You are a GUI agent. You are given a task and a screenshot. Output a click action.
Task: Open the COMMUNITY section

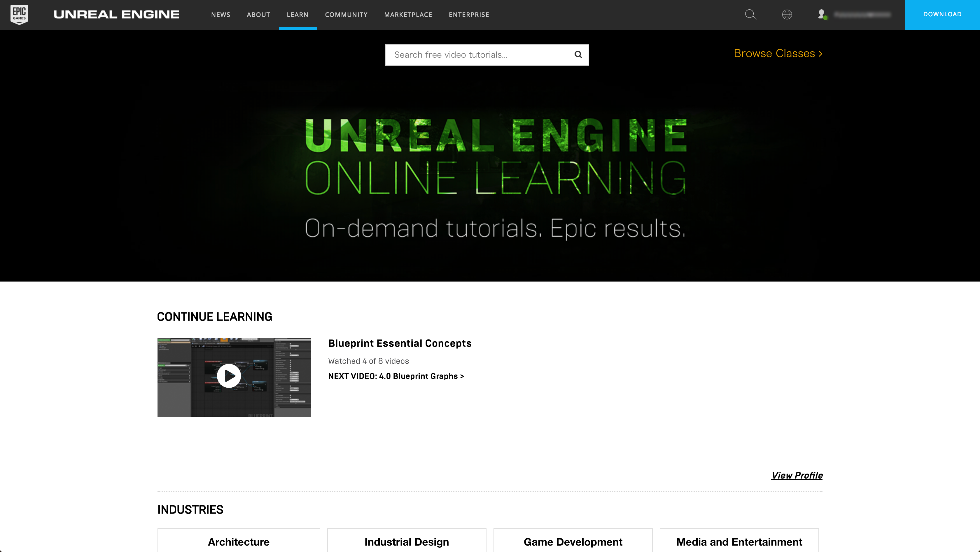346,15
